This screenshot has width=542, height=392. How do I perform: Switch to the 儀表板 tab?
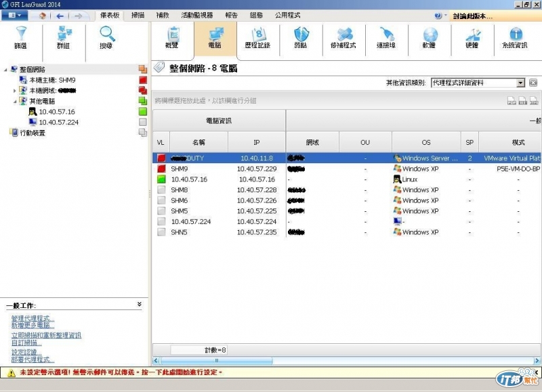[x=110, y=15]
